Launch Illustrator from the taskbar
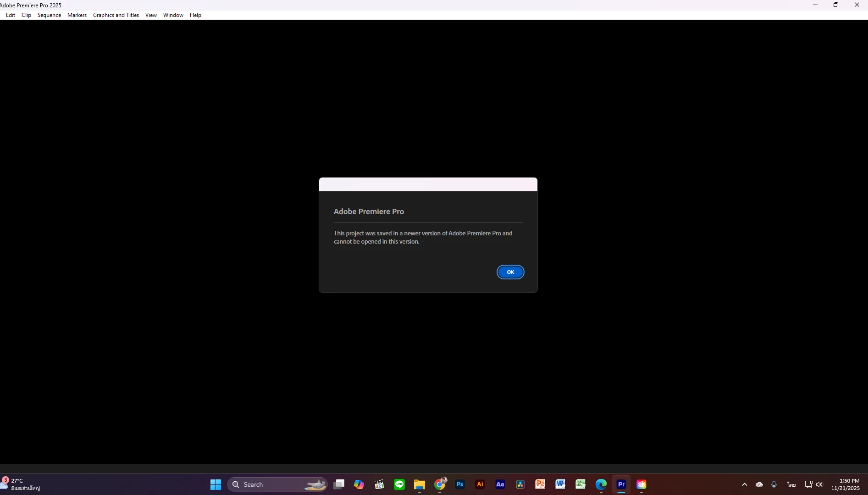 (x=480, y=484)
